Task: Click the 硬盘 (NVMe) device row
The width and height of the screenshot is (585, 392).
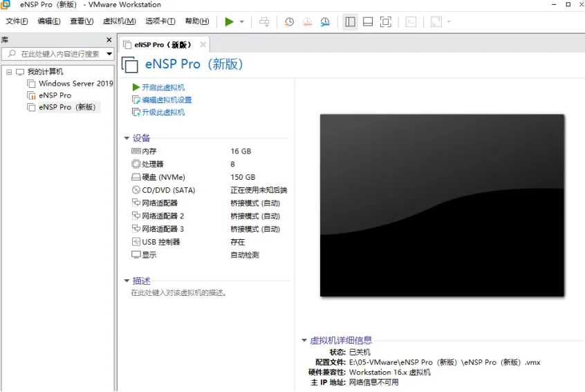Action: point(210,177)
